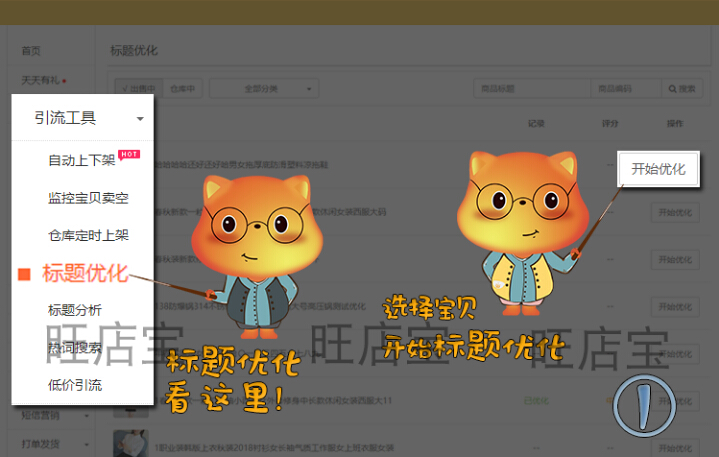Choose 标题优化 in the sidebar menu

(x=85, y=273)
